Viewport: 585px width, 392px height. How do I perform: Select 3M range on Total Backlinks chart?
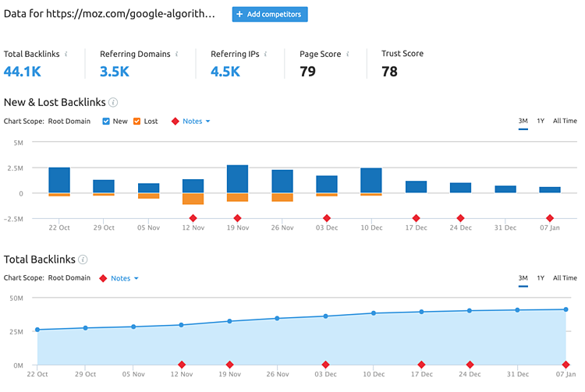pos(523,278)
